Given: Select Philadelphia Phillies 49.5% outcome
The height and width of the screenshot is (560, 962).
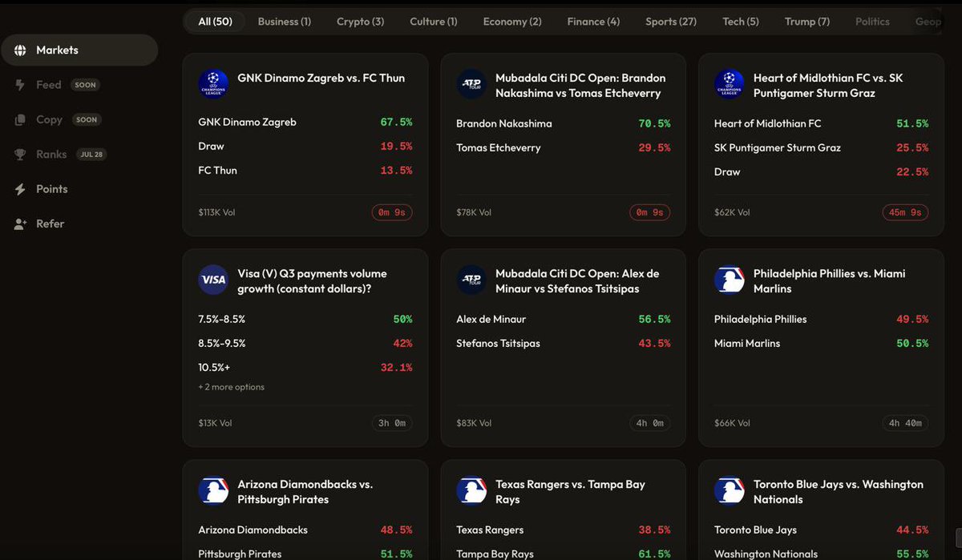Looking at the screenshot, I should click(x=822, y=319).
